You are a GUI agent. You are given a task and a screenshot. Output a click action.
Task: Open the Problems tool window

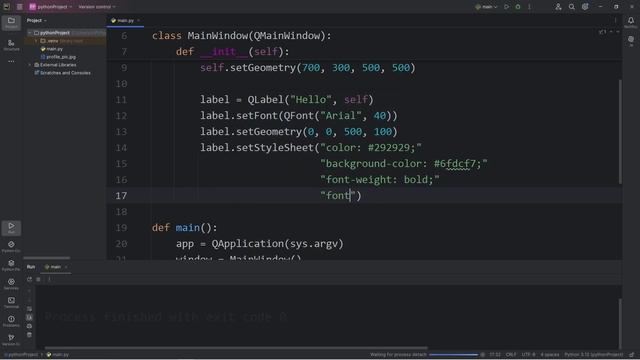pos(11,321)
